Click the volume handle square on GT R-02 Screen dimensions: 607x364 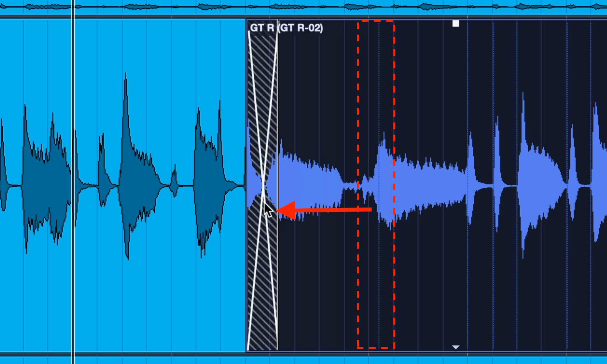[x=456, y=24]
